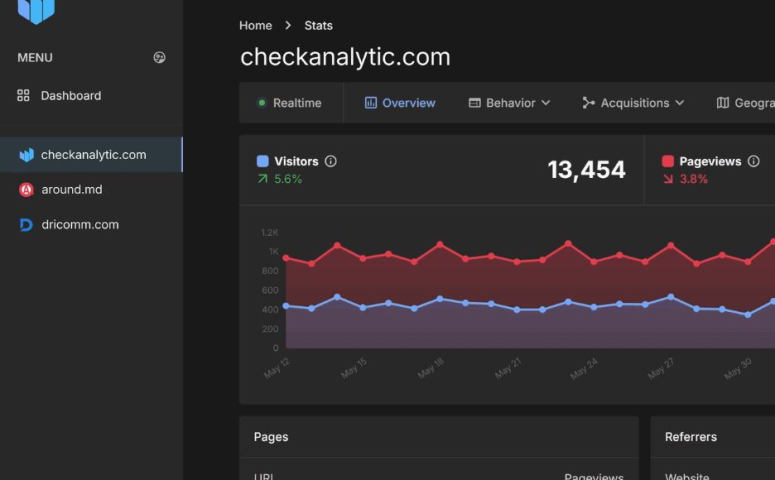Click the green up-trend arrow icon
The image size is (775, 480).
[x=263, y=178]
